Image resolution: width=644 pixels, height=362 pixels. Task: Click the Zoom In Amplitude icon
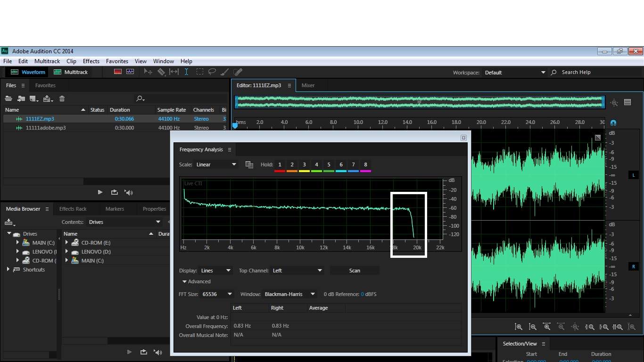[x=519, y=327]
